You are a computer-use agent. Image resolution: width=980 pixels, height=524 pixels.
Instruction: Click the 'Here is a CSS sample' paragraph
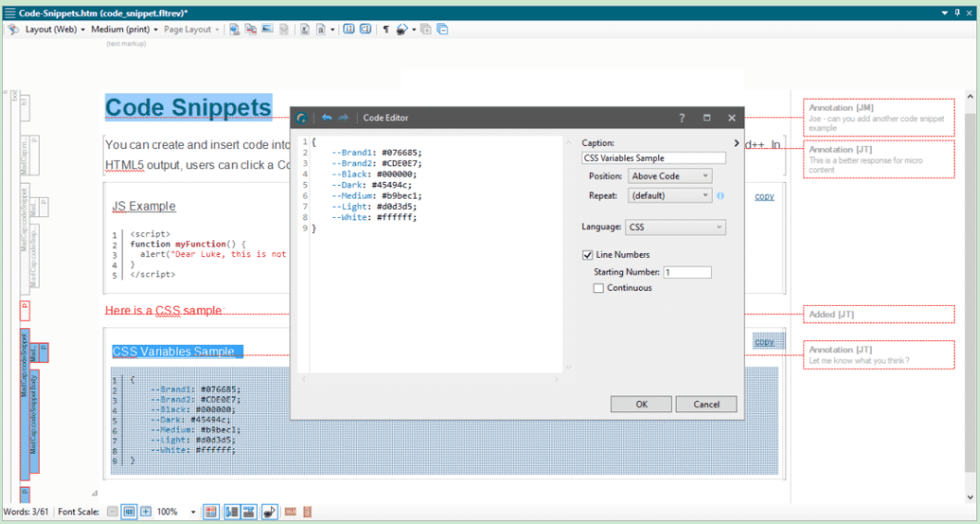pos(164,311)
